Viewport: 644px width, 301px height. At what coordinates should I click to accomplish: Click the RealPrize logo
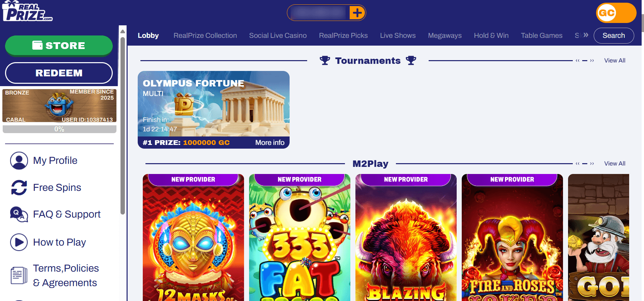[x=27, y=11]
